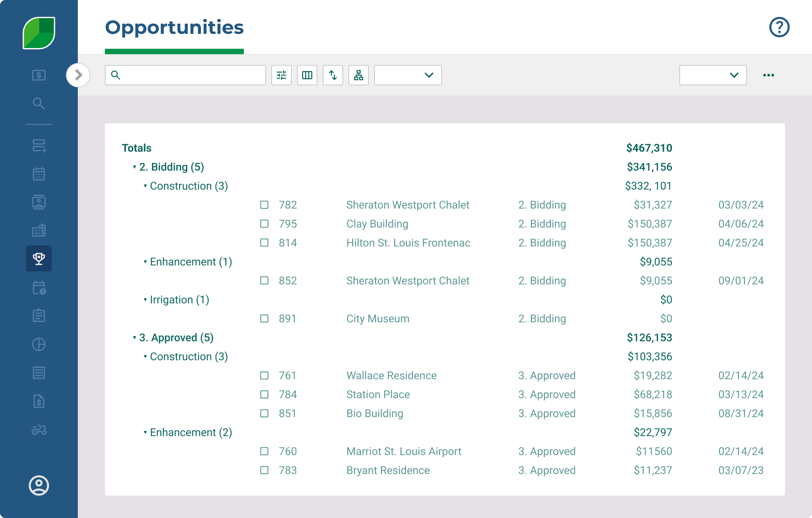Open Marriot St. Louis Airport opportunity

coord(404,451)
